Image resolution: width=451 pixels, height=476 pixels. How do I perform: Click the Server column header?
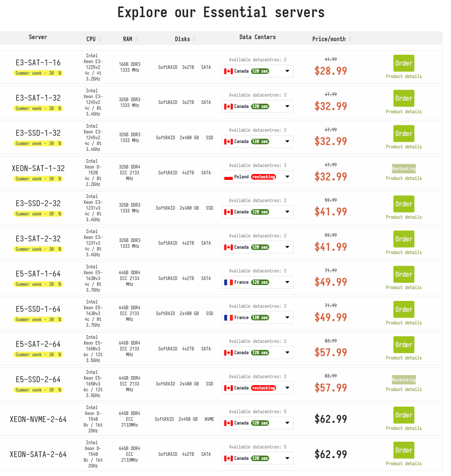(x=38, y=37)
